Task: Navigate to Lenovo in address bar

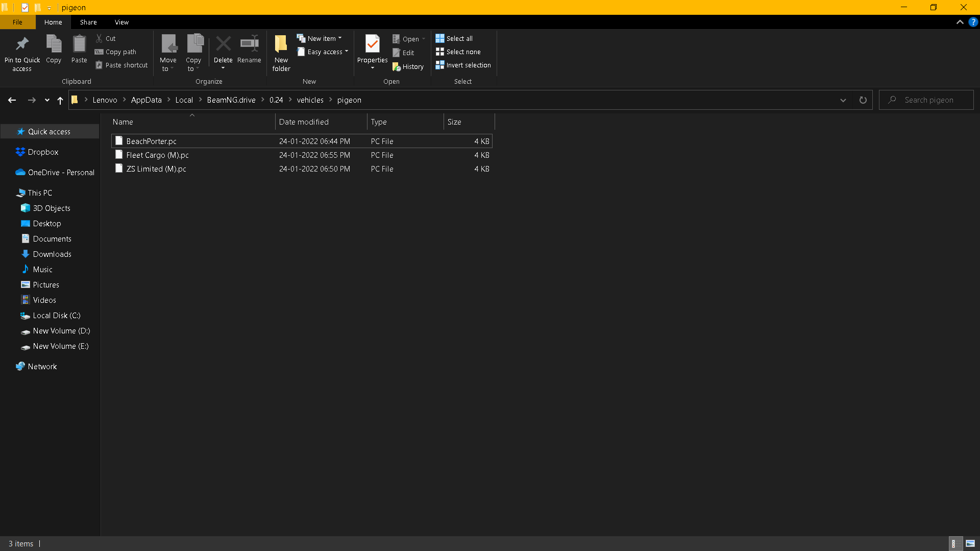Action: click(x=105, y=100)
